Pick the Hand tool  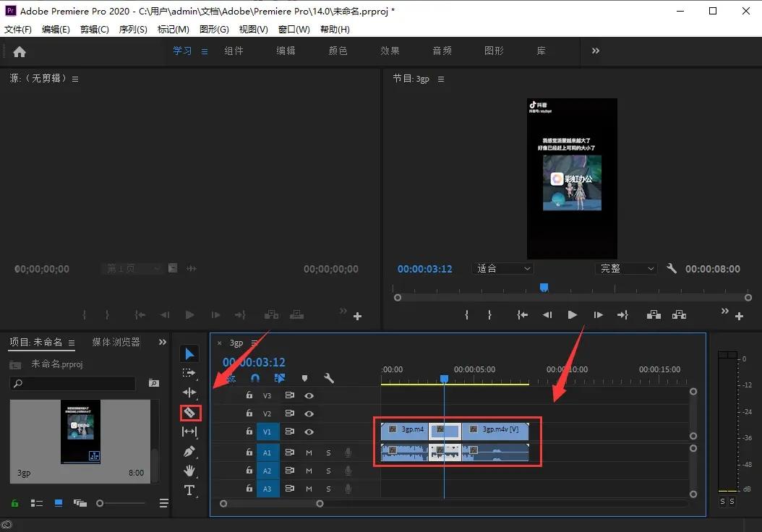pyautogui.click(x=189, y=471)
